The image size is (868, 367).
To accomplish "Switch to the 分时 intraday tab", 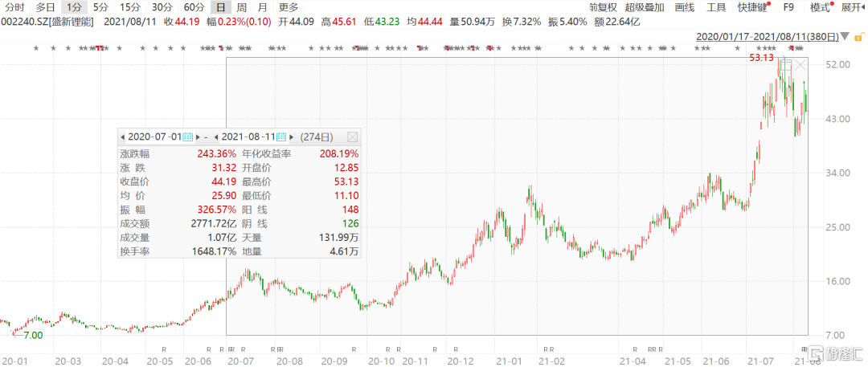I will point(14,7).
